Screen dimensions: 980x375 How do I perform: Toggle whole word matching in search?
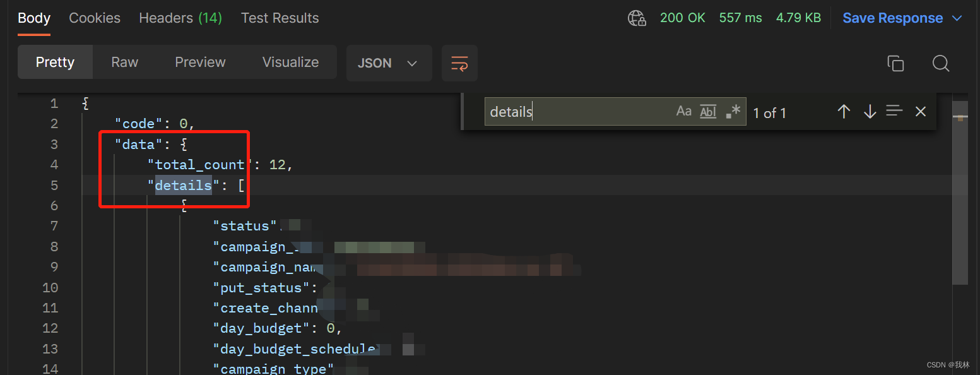pyautogui.click(x=707, y=111)
